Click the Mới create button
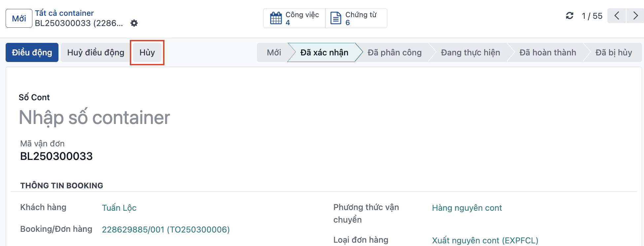The height and width of the screenshot is (246, 644). coord(19,18)
